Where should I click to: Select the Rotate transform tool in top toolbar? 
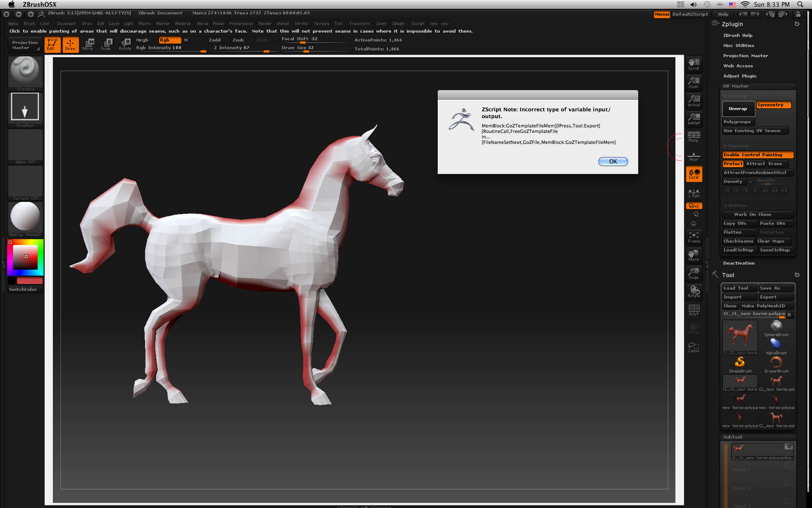pyautogui.click(x=125, y=44)
